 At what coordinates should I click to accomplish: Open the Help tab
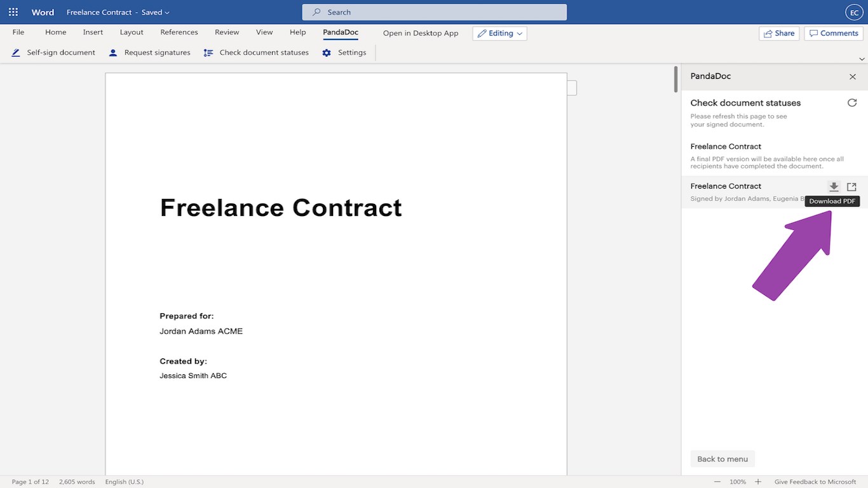[x=297, y=32]
